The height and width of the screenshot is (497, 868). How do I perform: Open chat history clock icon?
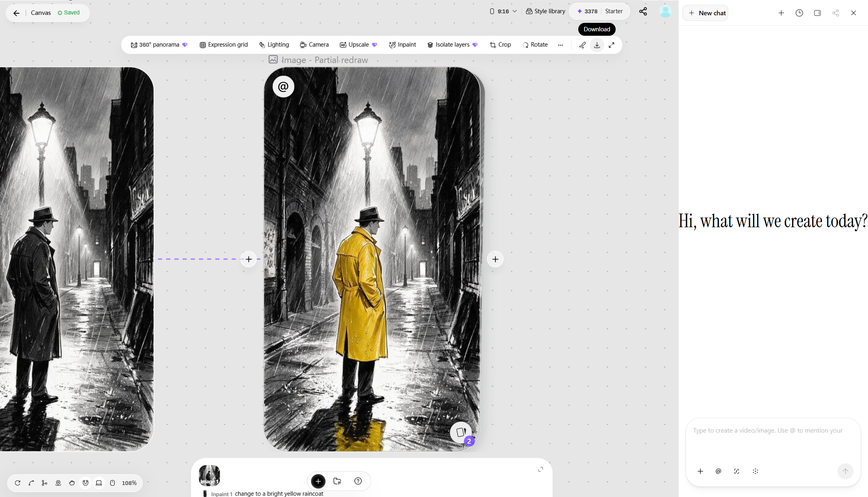tap(799, 13)
